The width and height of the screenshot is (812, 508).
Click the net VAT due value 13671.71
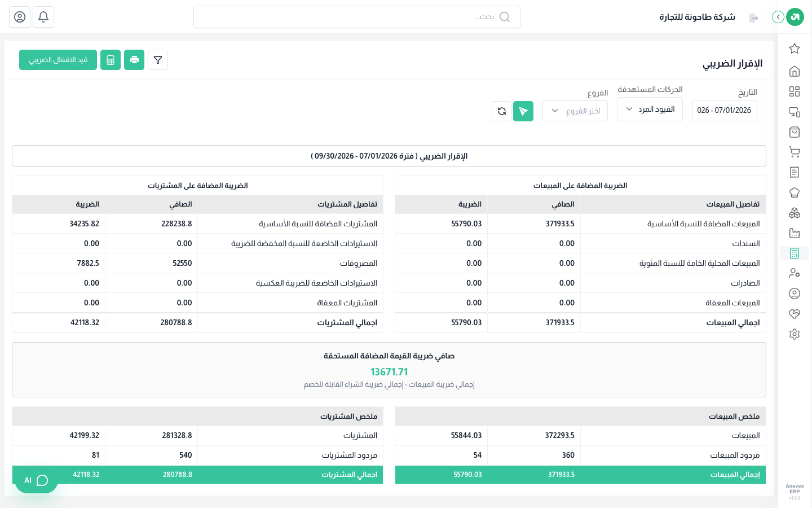point(389,371)
